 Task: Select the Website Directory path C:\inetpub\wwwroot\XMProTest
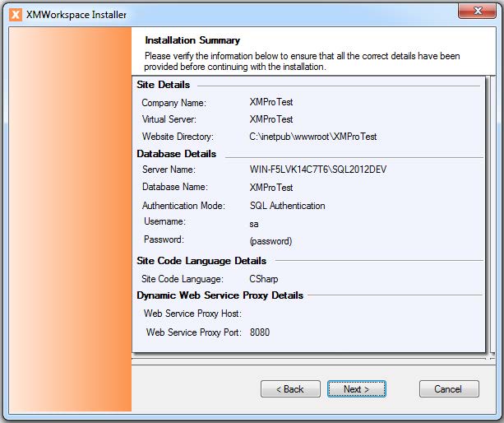point(313,137)
